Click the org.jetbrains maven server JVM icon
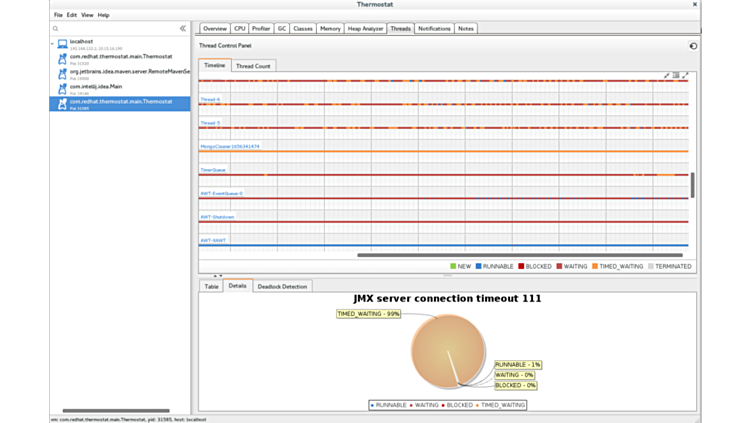The width and height of the screenshot is (752, 423). click(x=62, y=73)
